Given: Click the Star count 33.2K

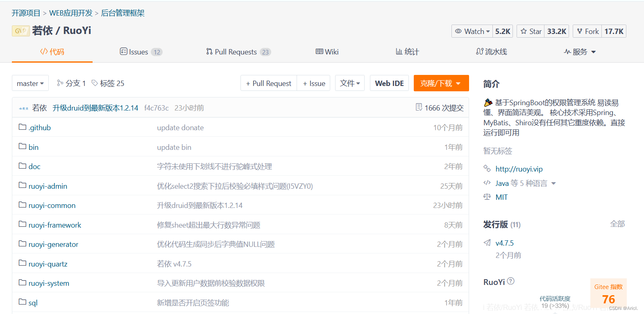Looking at the screenshot, I should pos(557,31).
